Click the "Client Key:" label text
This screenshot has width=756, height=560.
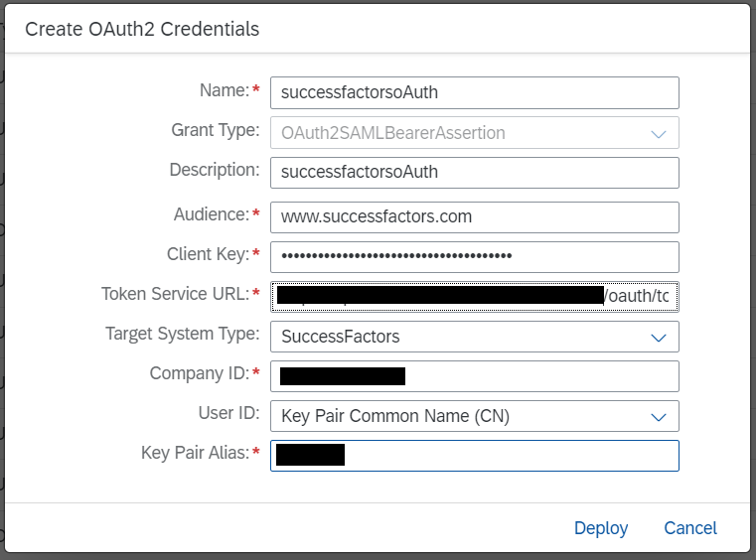pyautogui.click(x=209, y=254)
